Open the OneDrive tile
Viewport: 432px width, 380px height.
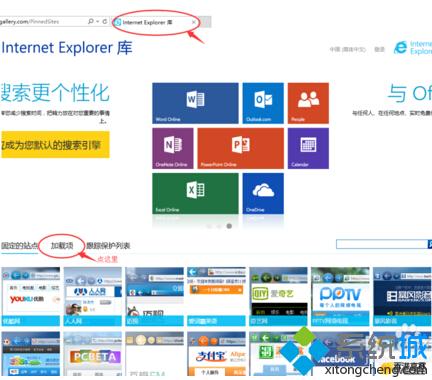coord(263,193)
